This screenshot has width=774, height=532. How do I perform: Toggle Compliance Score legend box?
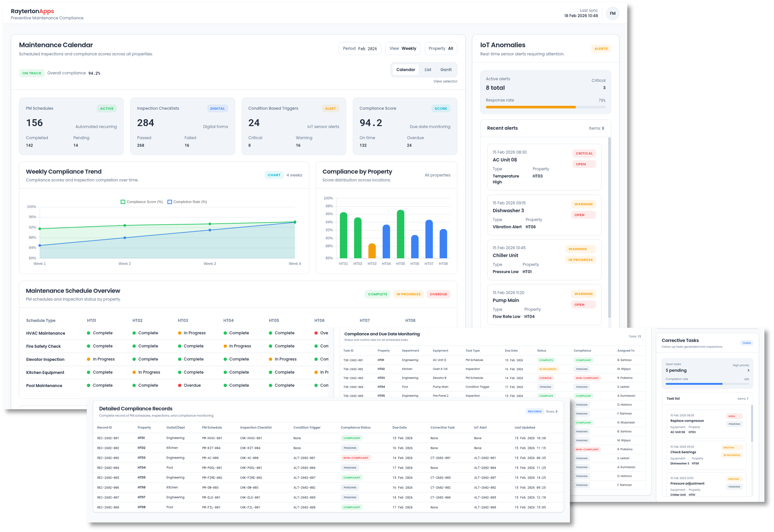coord(123,202)
